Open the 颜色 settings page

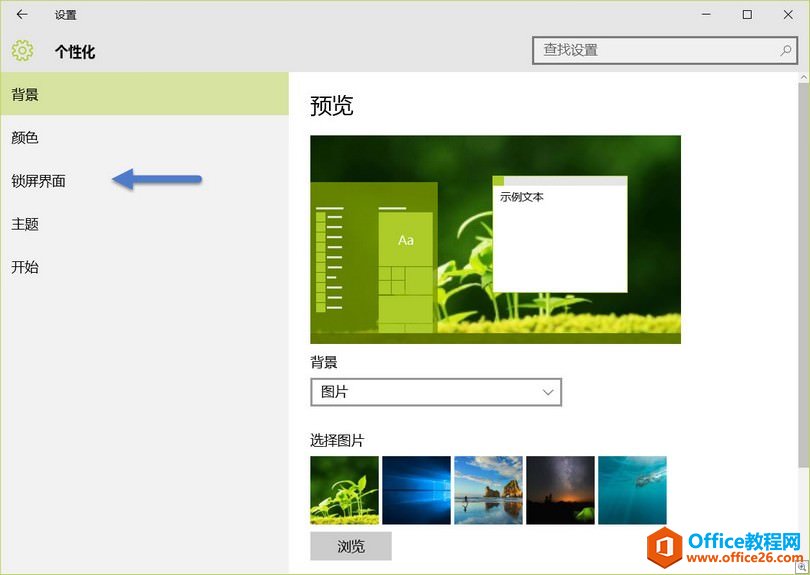click(x=145, y=137)
